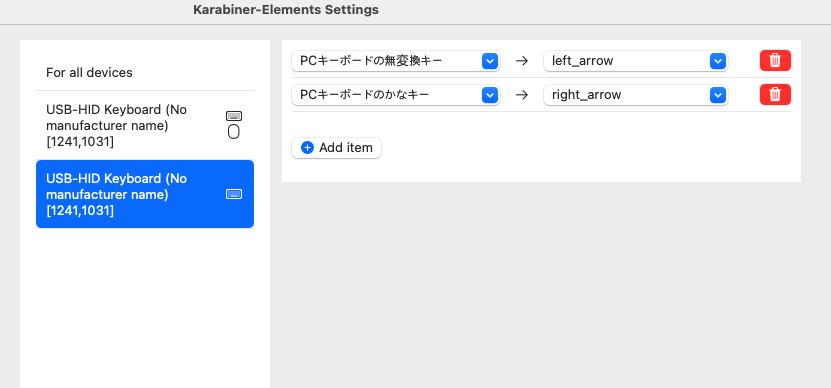Click keyboard icon of the unselected USB-HID device
The height and width of the screenshot is (388, 831).
click(234, 116)
